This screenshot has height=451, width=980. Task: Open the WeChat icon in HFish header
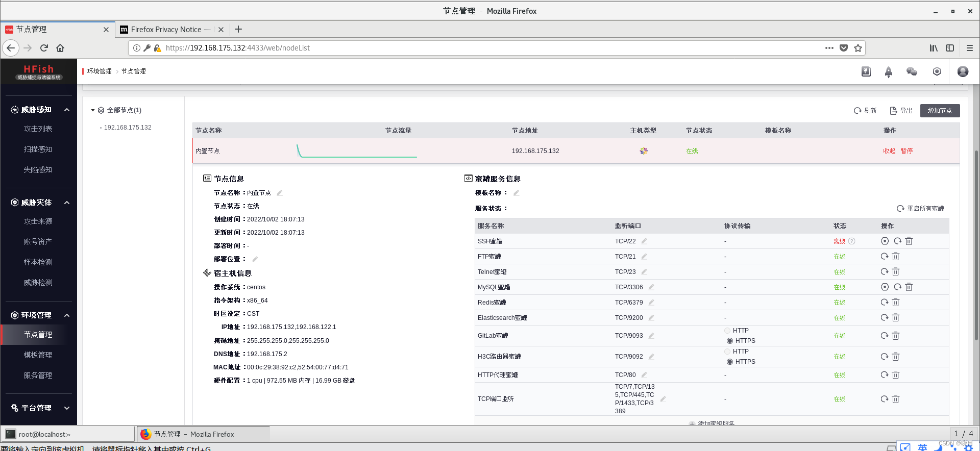[912, 71]
